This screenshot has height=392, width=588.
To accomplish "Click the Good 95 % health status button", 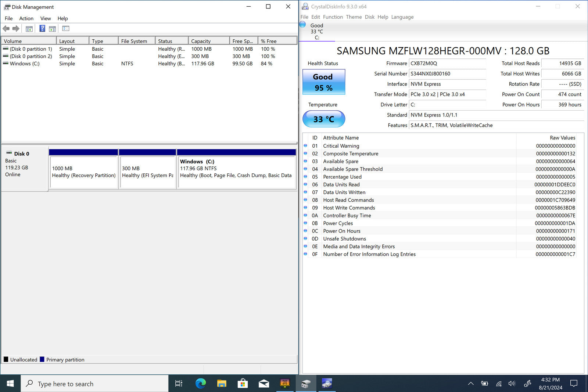I will 323,82.
